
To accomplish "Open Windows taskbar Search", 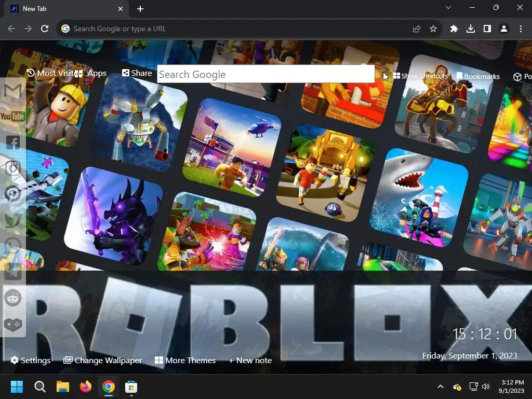I will tap(39, 387).
